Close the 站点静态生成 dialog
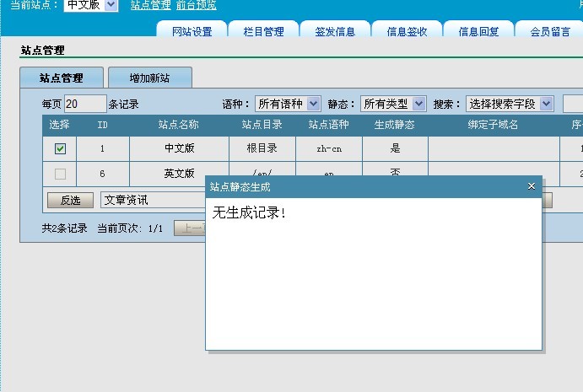 click(x=531, y=186)
